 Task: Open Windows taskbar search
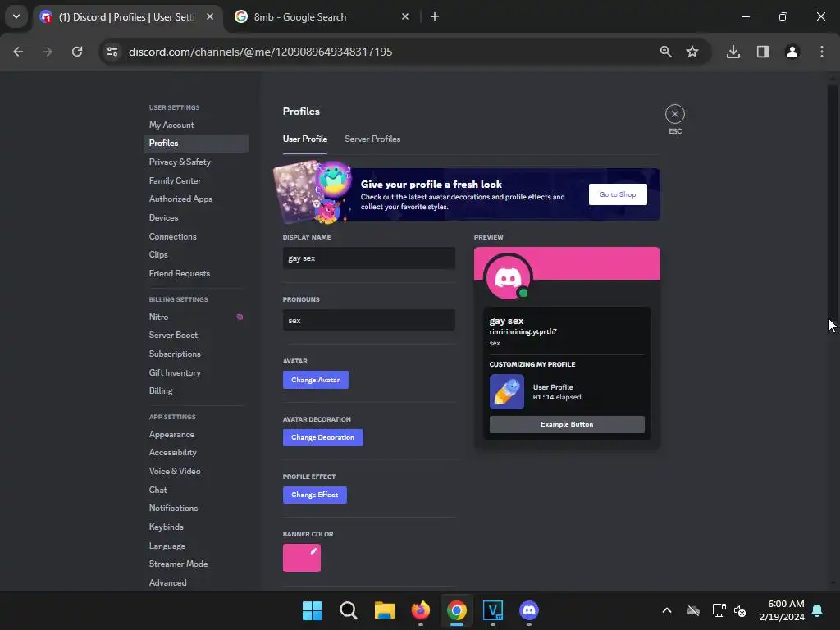348,610
